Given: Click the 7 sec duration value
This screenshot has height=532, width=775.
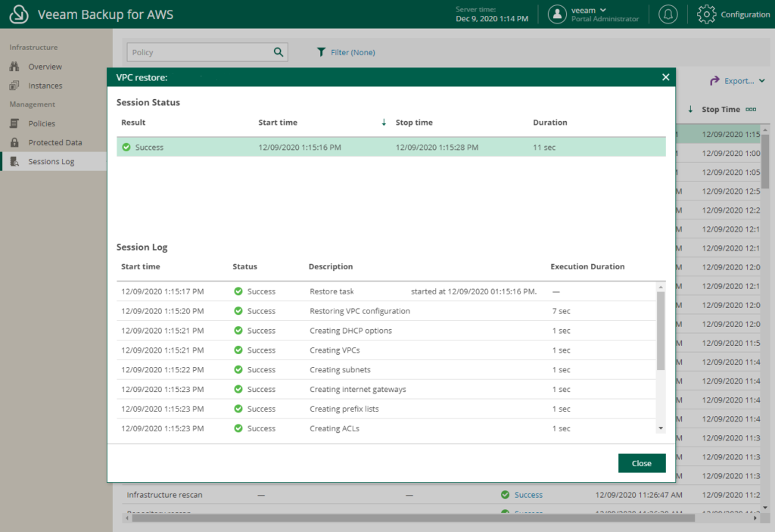Looking at the screenshot, I should coord(561,311).
